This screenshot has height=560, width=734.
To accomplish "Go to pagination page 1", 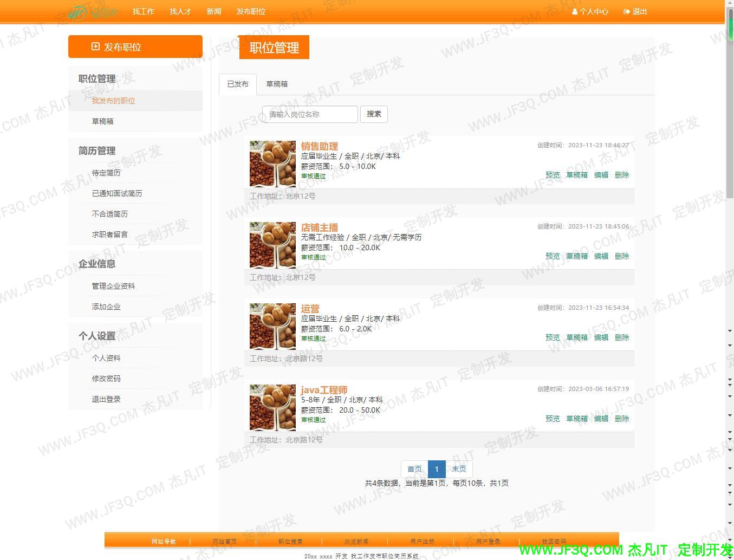I will point(437,469).
